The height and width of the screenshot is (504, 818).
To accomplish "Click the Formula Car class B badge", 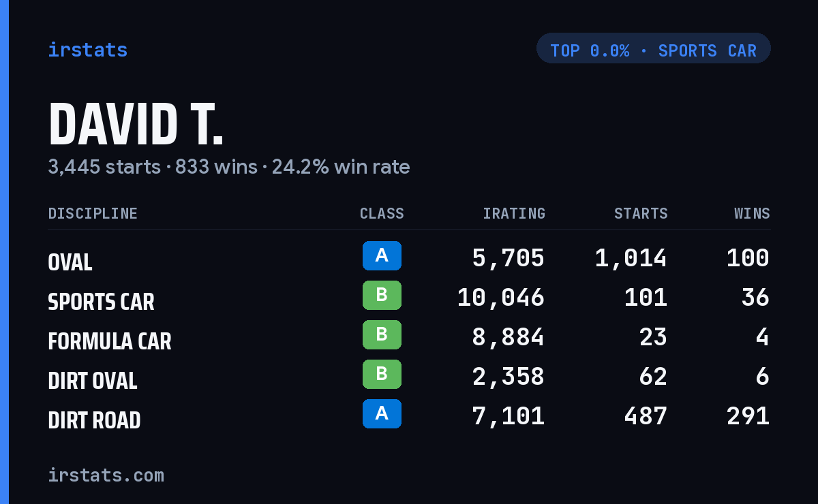I will (382, 334).
